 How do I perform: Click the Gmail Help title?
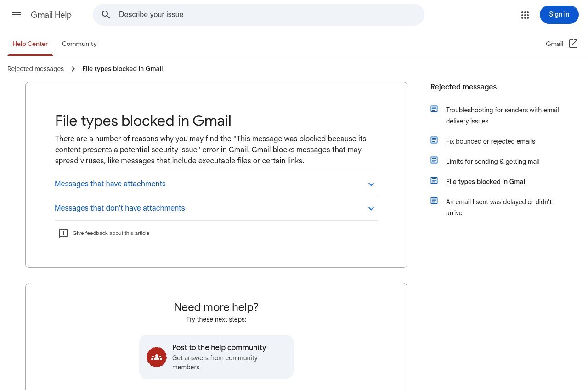tap(51, 15)
